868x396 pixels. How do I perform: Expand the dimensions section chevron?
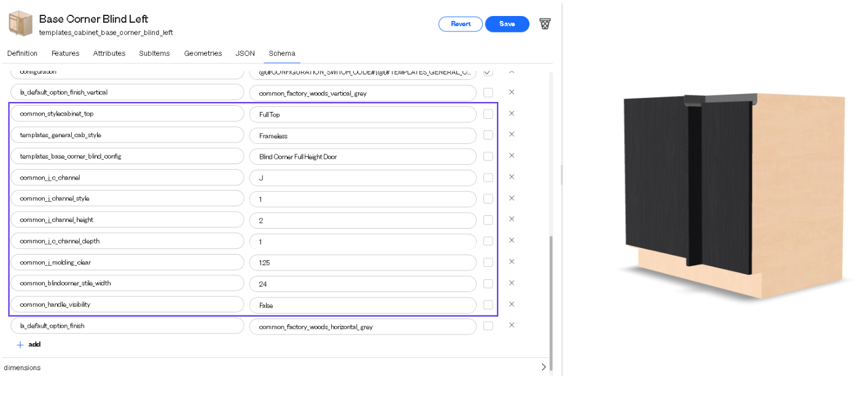[x=543, y=367]
